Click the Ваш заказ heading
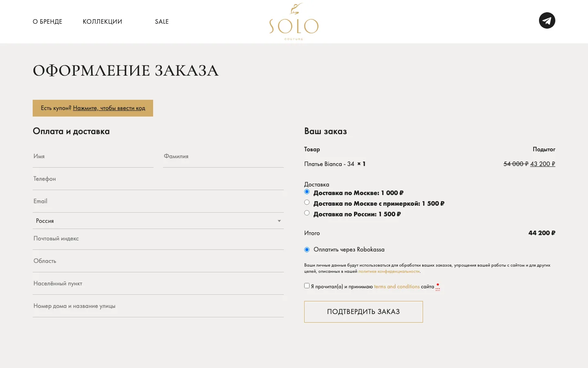This screenshot has width=588, height=368. [325, 131]
